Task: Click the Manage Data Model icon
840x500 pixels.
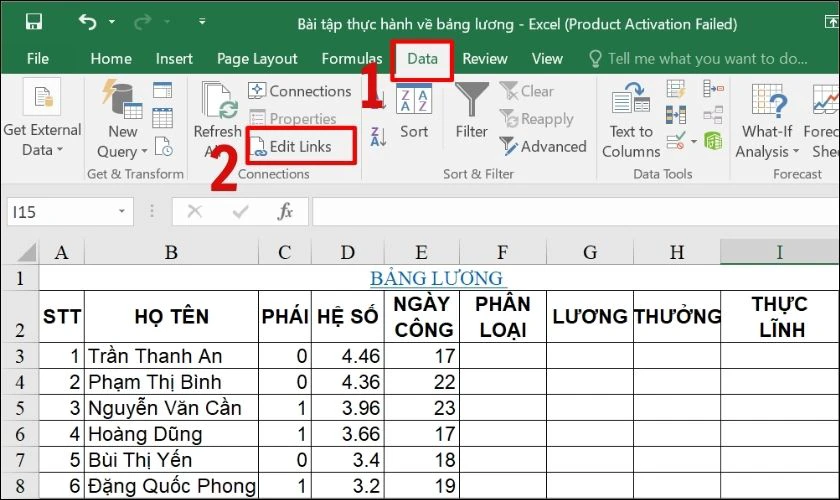Action: (714, 141)
